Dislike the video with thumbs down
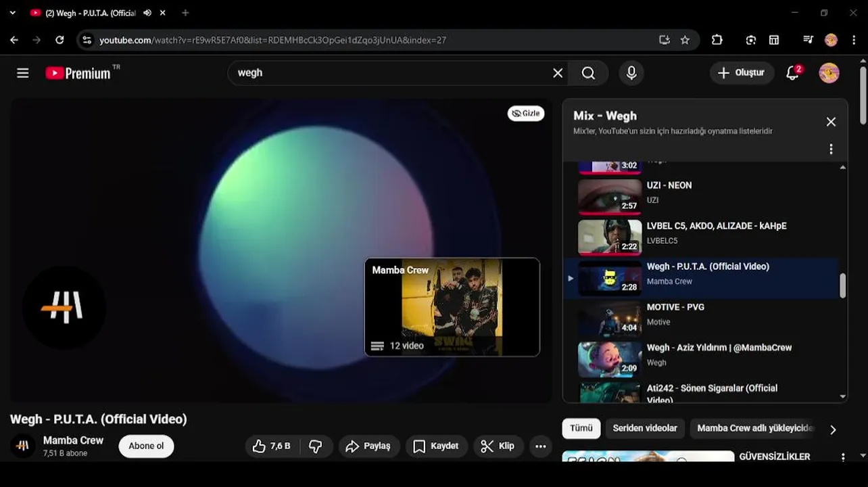 [316, 446]
